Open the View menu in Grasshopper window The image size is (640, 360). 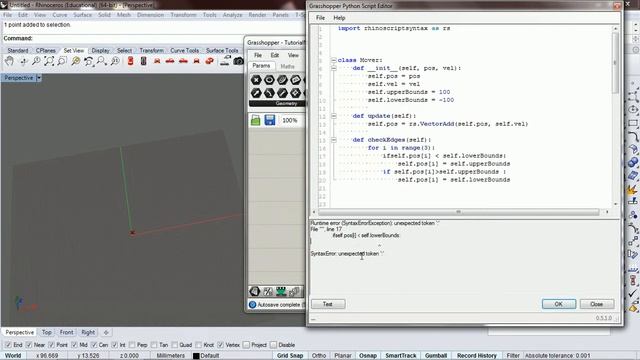[293, 55]
